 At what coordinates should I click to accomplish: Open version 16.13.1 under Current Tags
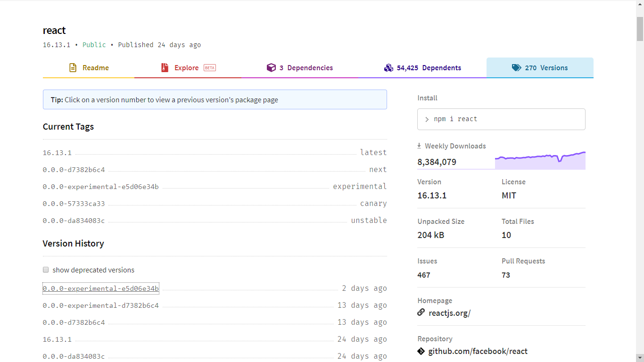tap(57, 153)
